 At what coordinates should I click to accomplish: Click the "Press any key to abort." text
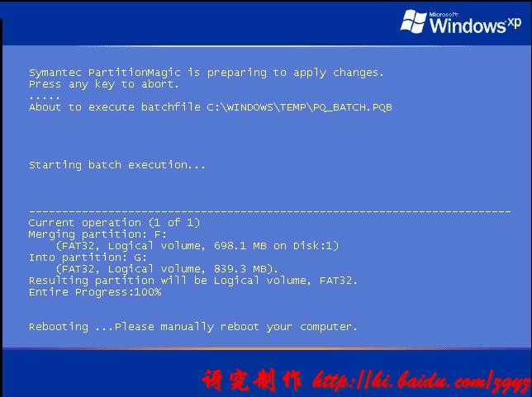point(103,84)
